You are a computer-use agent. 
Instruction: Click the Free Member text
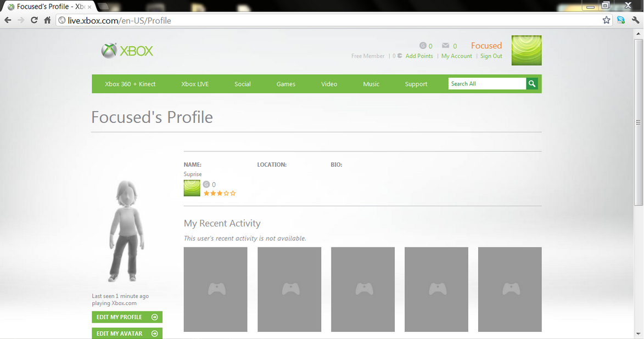[368, 56]
